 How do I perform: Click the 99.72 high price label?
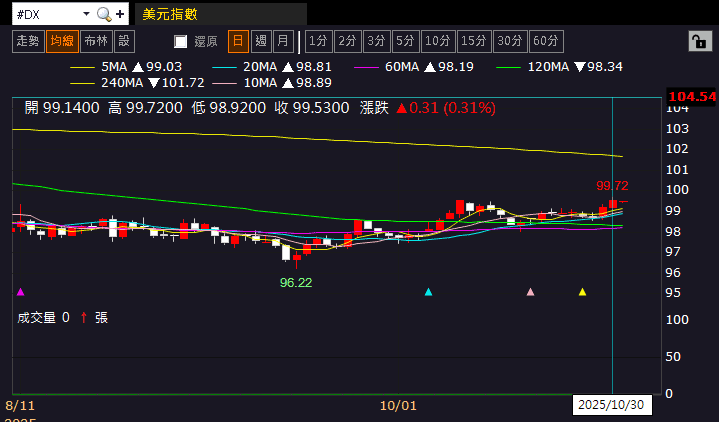pyautogui.click(x=612, y=186)
